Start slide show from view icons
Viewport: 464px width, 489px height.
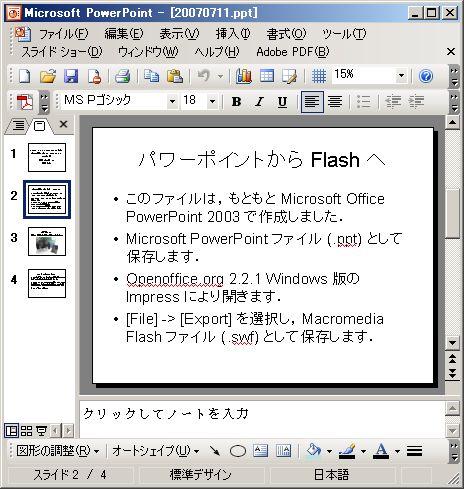pyautogui.click(x=41, y=431)
